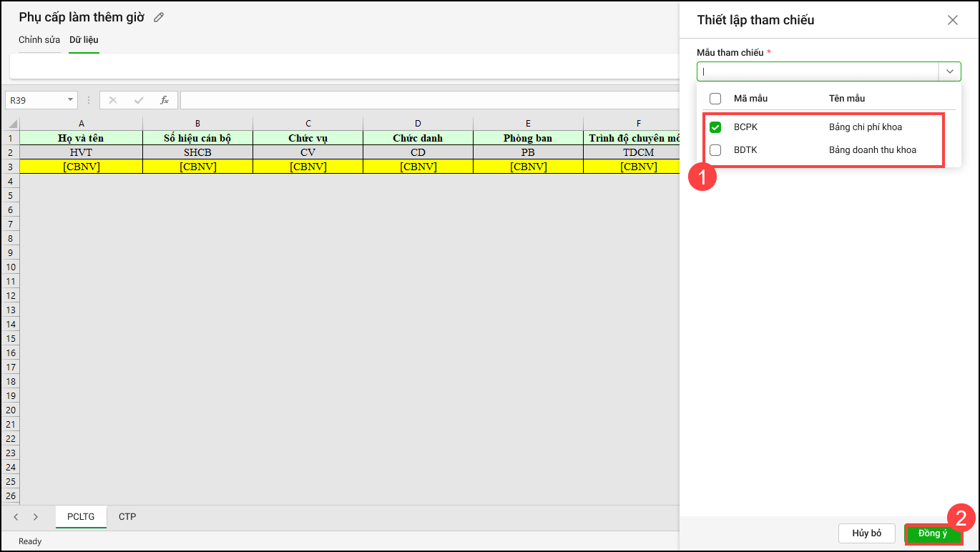Image resolution: width=980 pixels, height=552 pixels.
Task: Open the insert function fx icon
Action: [164, 100]
